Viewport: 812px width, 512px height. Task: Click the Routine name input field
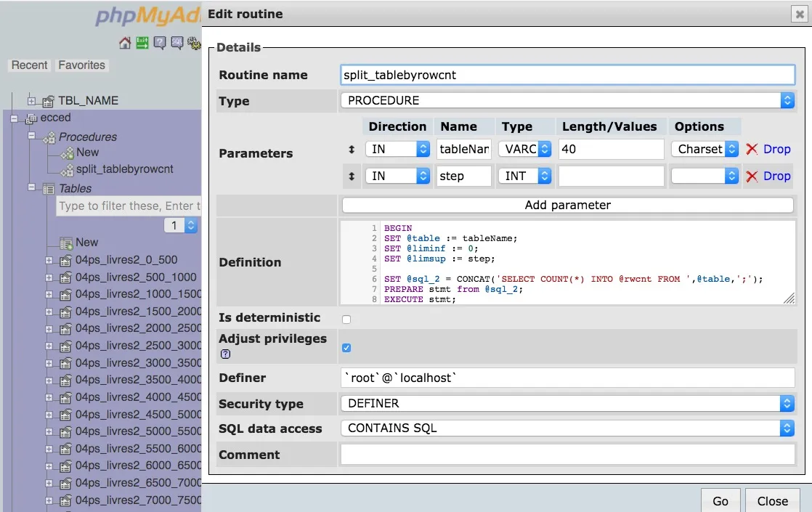[x=567, y=75]
